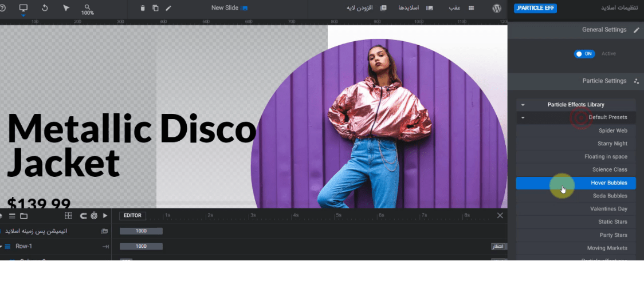Click the duplicate layer icon

click(x=155, y=8)
